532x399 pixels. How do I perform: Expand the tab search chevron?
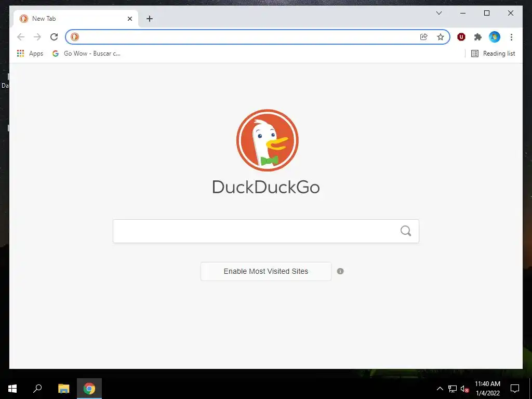(x=438, y=13)
